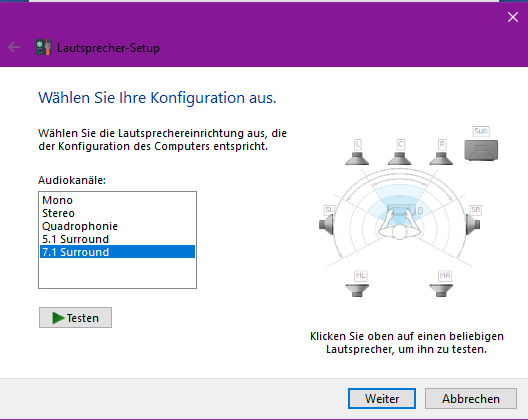528x420 pixels.
Task: Click the listener figure in the diagram
Action: [400, 224]
